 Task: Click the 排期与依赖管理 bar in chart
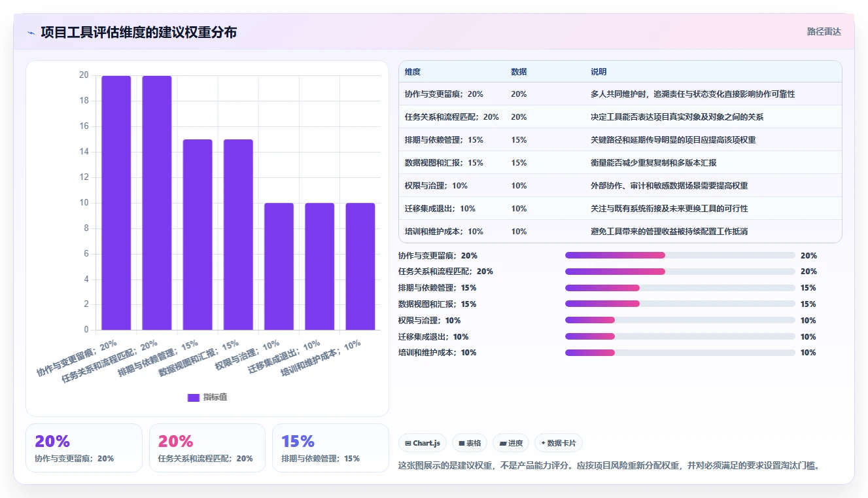(198, 234)
